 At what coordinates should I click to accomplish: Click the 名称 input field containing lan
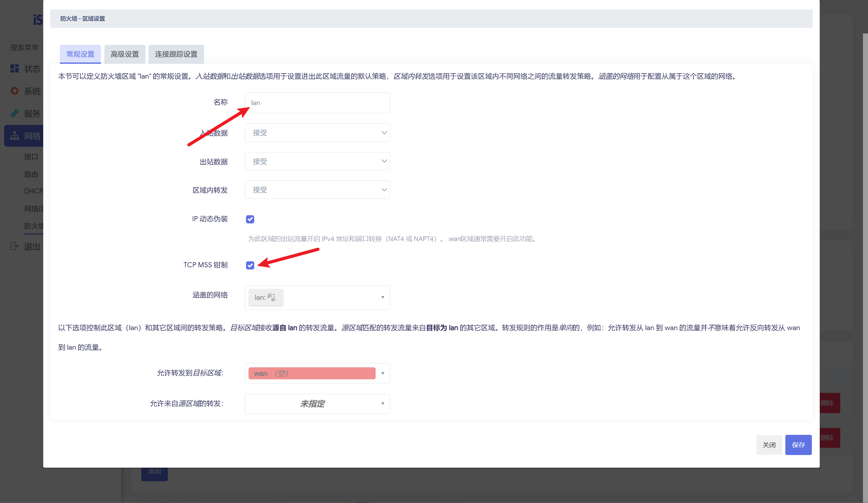click(x=317, y=103)
